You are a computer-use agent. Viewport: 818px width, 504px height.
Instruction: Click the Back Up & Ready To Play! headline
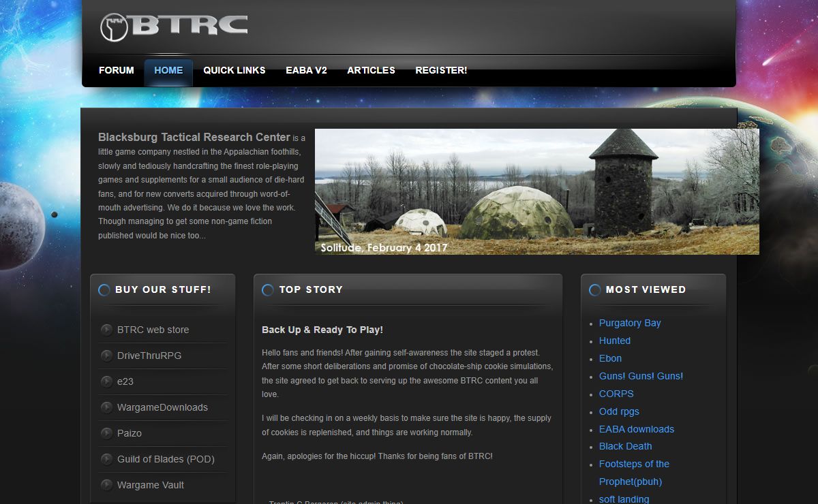point(322,330)
